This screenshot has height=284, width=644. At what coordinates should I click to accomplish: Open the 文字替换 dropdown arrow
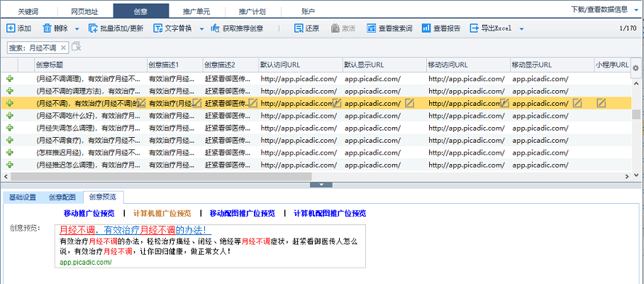pos(201,29)
